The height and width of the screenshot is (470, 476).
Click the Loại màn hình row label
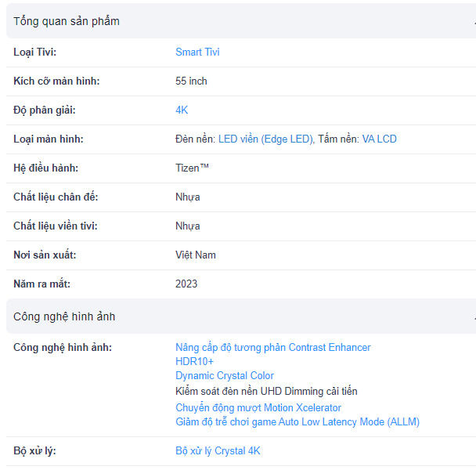49,139
